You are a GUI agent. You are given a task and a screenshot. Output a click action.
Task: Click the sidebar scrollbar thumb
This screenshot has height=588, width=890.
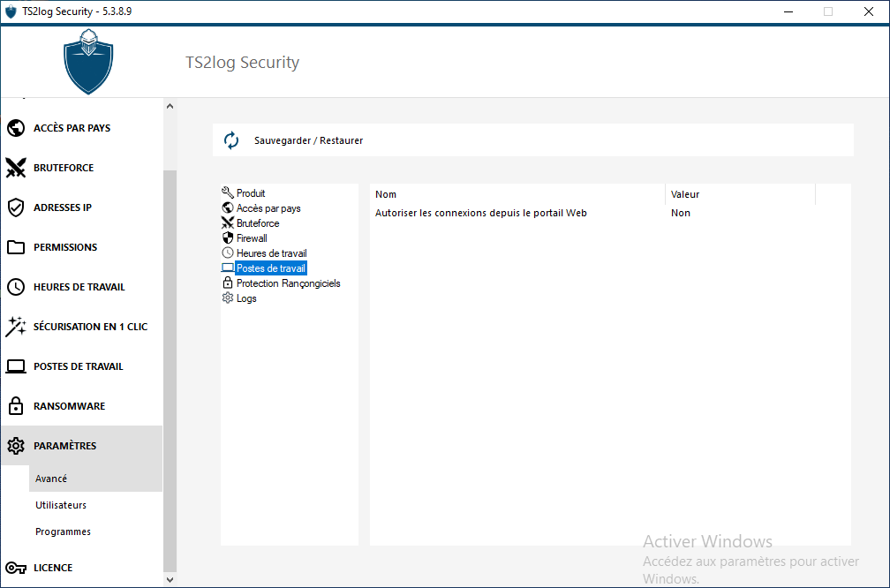[x=170, y=371]
